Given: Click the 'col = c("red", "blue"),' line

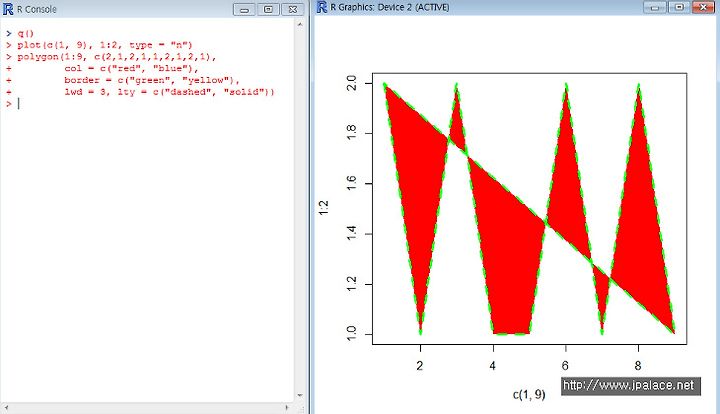Looking at the screenshot, I should (x=131, y=68).
